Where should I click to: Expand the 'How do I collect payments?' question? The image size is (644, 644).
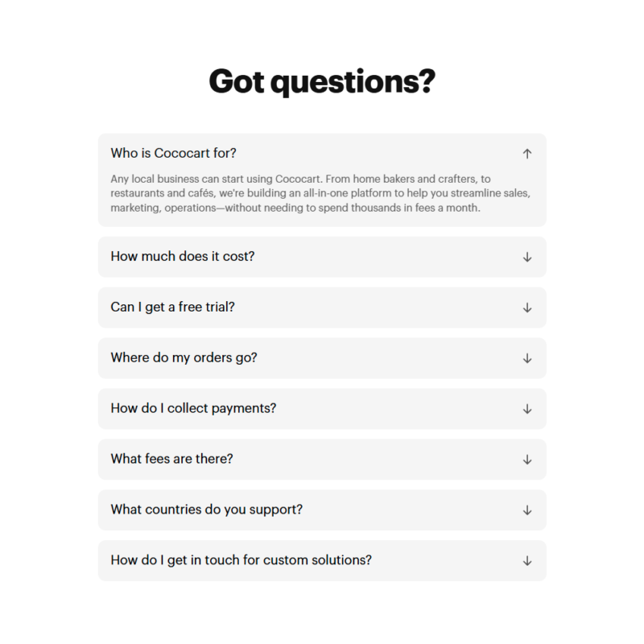tap(193, 409)
